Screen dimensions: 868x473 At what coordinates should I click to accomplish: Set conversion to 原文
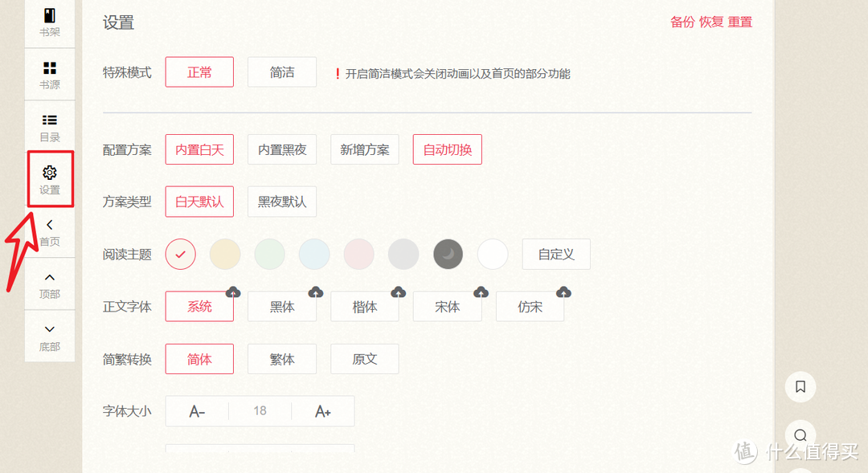tap(364, 359)
